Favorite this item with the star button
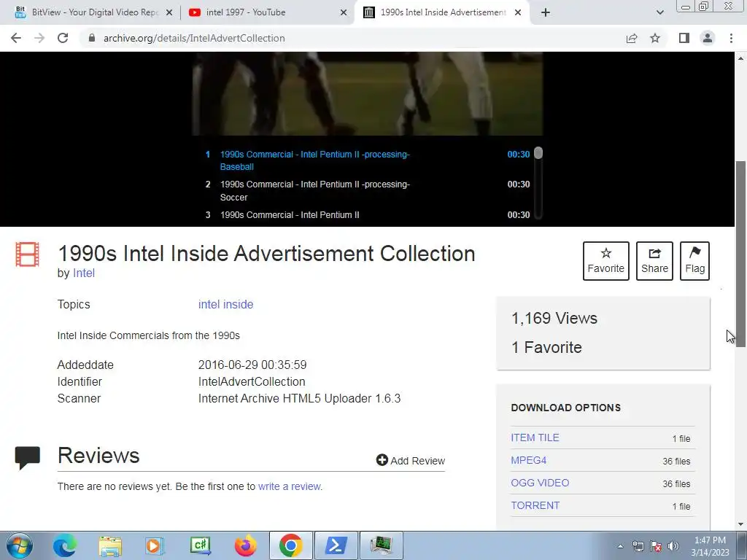This screenshot has width=747, height=560. (x=606, y=261)
